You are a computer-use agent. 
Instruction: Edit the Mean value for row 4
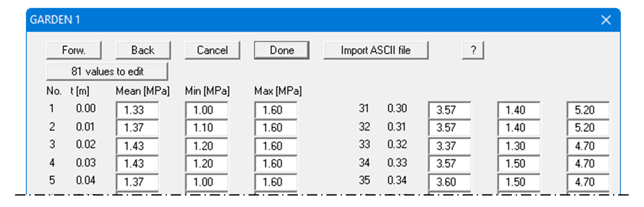click(x=137, y=163)
